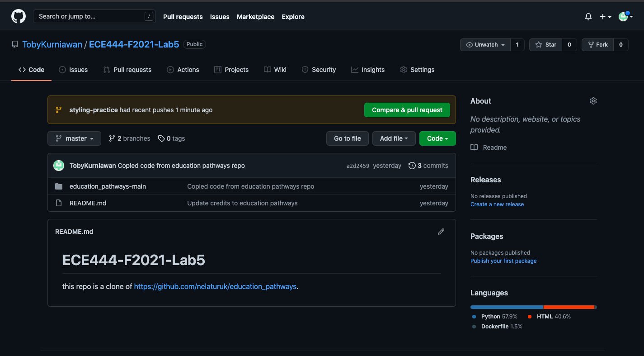Click the Python segment of the languages bar
The width and height of the screenshot is (644, 356).
[x=506, y=307]
